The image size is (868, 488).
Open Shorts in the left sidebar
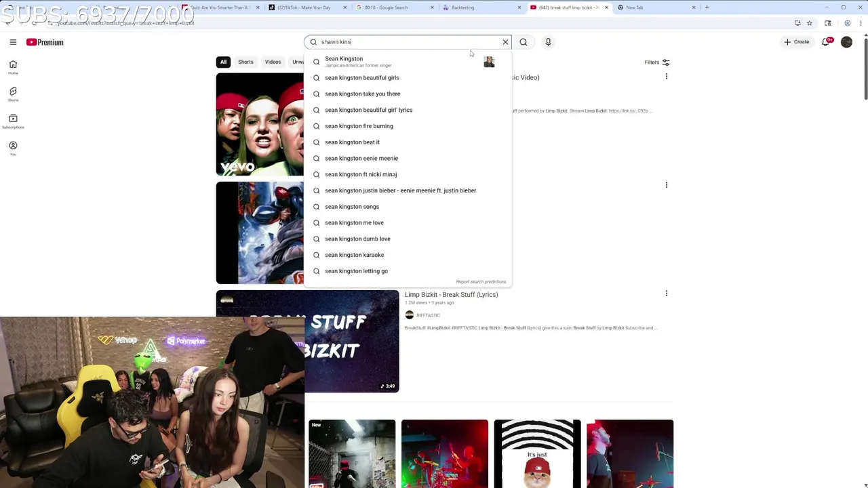click(13, 94)
